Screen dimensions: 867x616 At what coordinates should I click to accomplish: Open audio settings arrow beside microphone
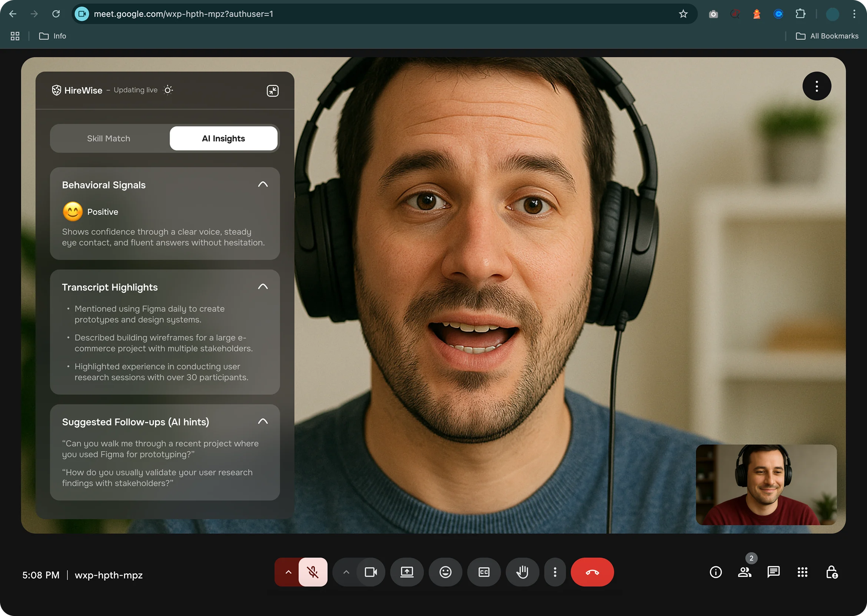288,572
